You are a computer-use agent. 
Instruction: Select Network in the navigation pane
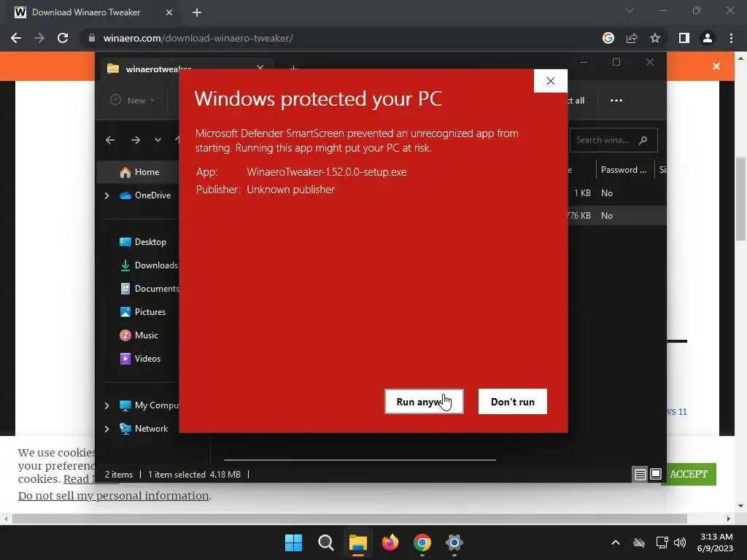coord(144,429)
